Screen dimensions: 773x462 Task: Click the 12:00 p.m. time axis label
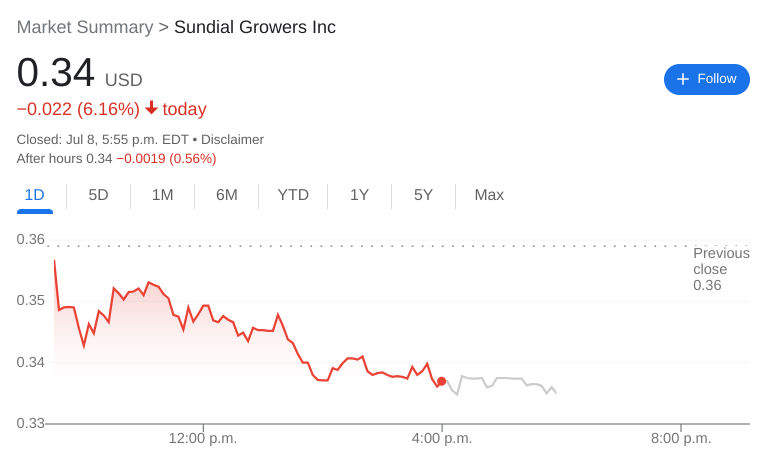tap(203, 438)
